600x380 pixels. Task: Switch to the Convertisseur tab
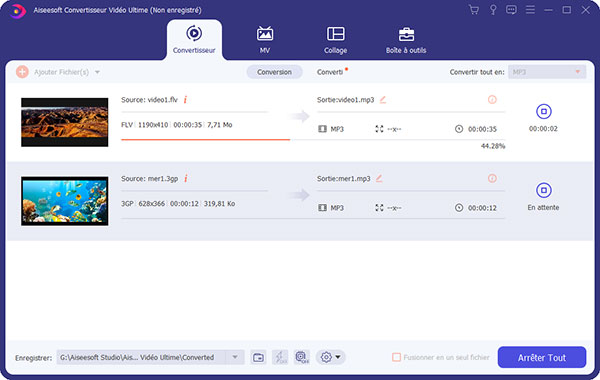coord(194,40)
